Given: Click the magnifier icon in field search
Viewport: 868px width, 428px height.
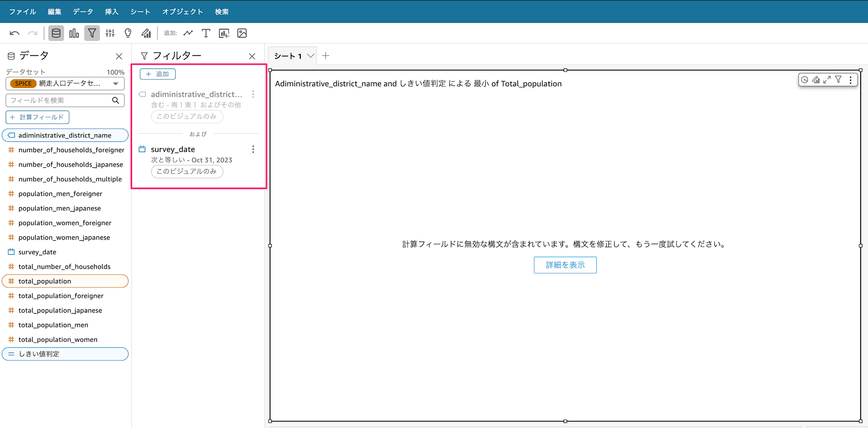Looking at the screenshot, I should (115, 100).
